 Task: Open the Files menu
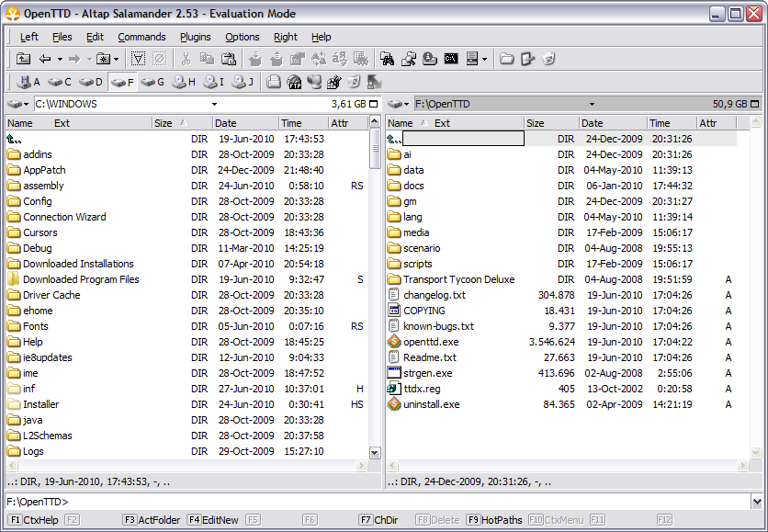point(62,37)
